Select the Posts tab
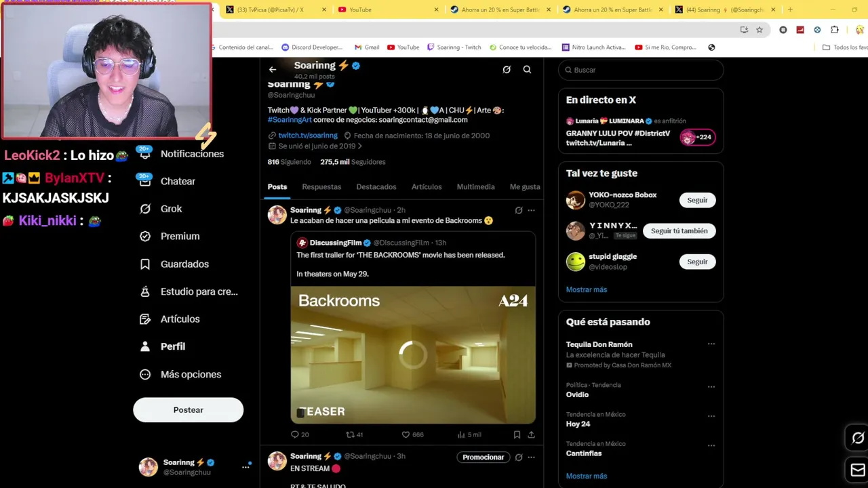Screen dimensions: 868x488 pos(277,186)
